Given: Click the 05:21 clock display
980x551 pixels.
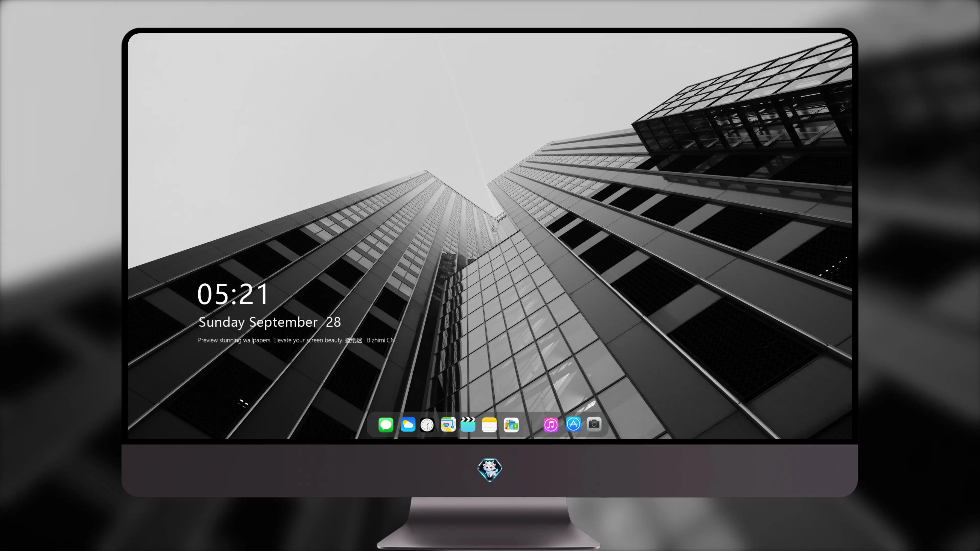Looking at the screenshot, I should [233, 294].
